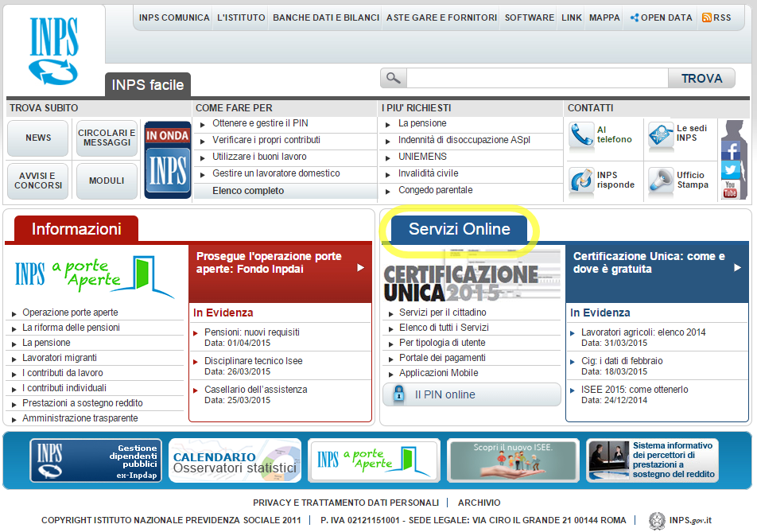Open the ARCHIVIO footer link
The width and height of the screenshot is (757, 532).
click(479, 503)
